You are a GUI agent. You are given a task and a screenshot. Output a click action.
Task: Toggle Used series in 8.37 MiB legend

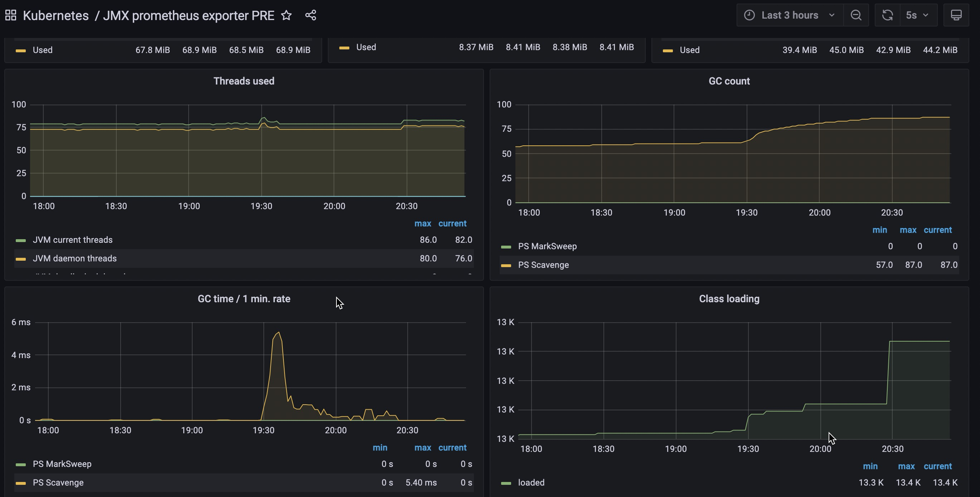[366, 47]
